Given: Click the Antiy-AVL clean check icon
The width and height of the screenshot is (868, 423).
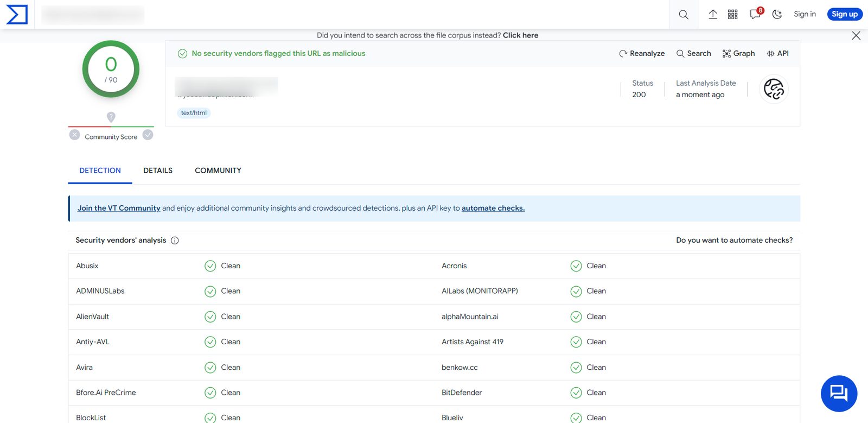Looking at the screenshot, I should [x=210, y=342].
